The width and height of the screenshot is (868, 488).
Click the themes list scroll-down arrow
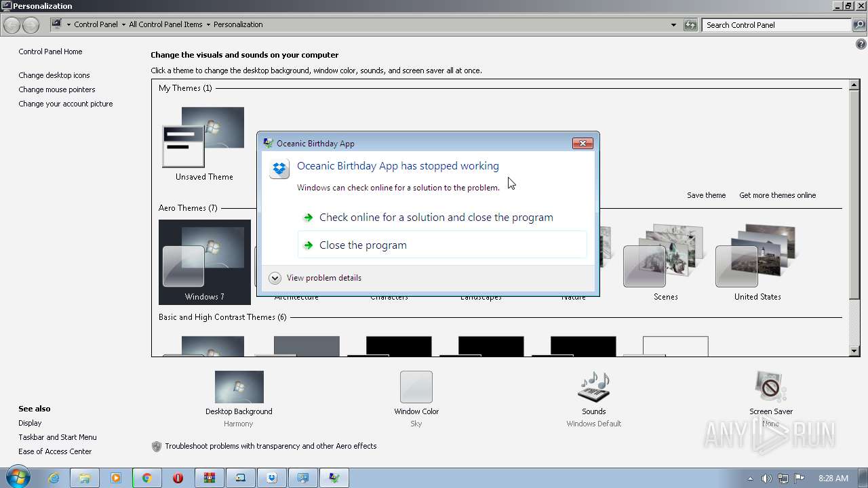[x=854, y=351]
